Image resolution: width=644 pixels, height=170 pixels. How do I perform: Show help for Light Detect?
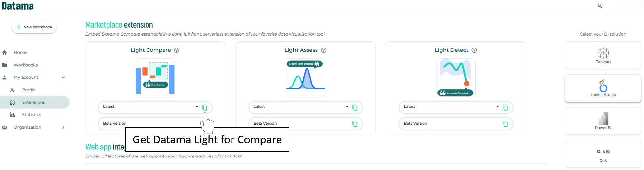474,50
